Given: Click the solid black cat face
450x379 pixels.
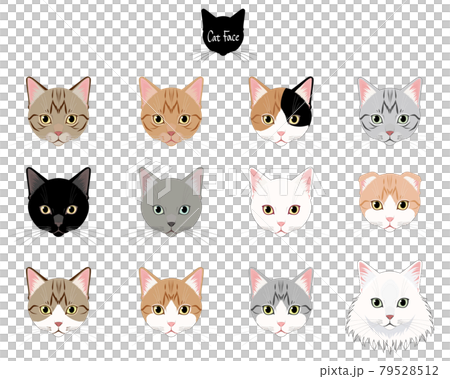Looking at the screenshot, I should [58, 202].
